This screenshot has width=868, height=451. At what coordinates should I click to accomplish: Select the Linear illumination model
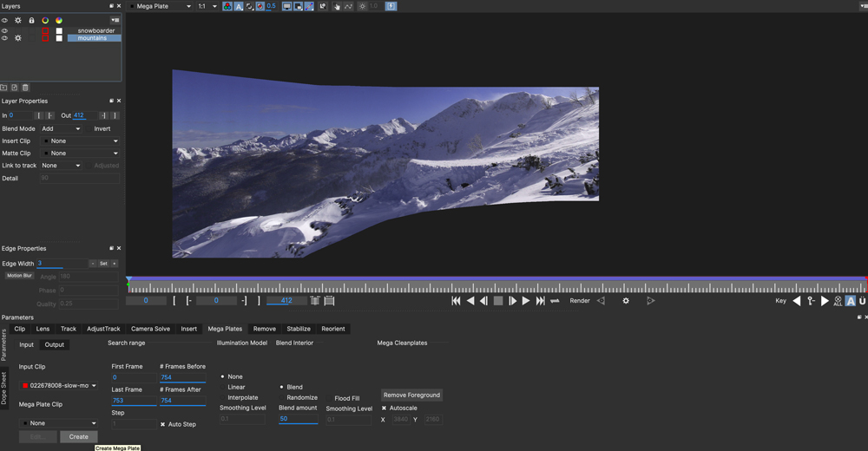point(223,388)
